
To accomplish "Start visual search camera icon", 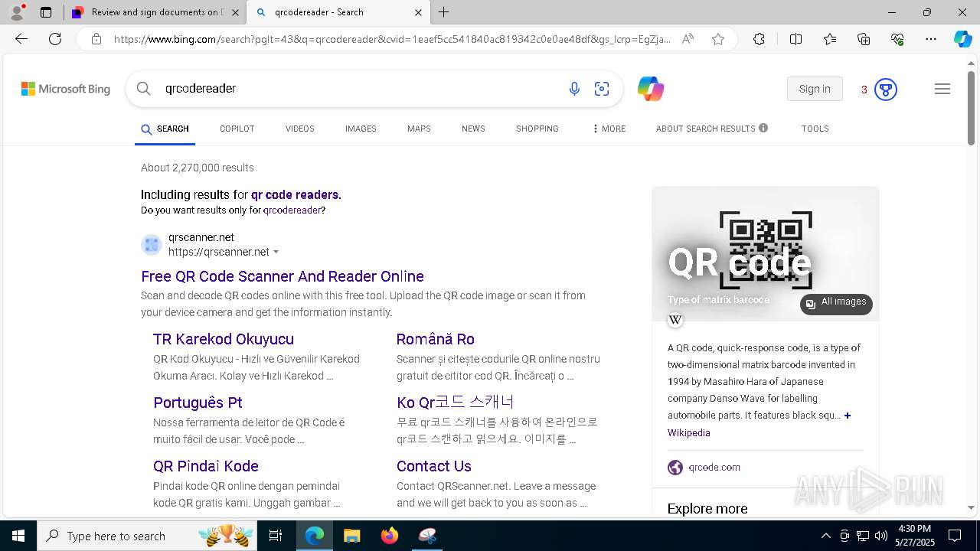I will coord(602,89).
